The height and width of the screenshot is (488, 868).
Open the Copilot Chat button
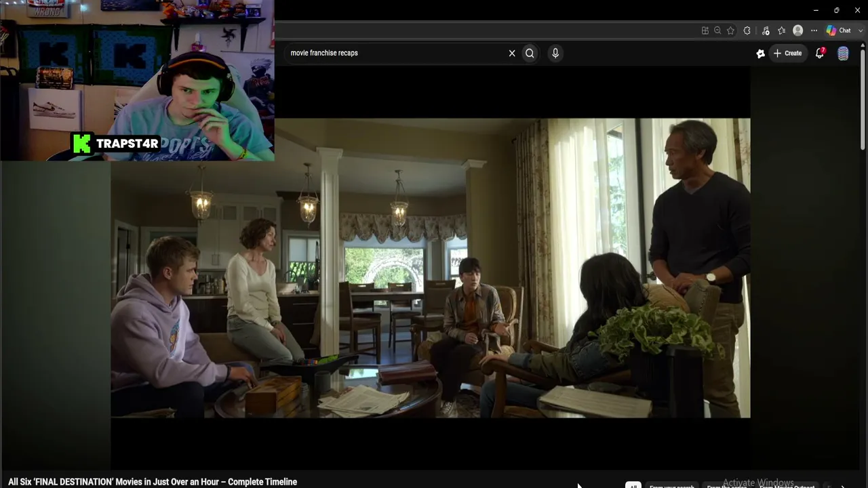point(839,30)
